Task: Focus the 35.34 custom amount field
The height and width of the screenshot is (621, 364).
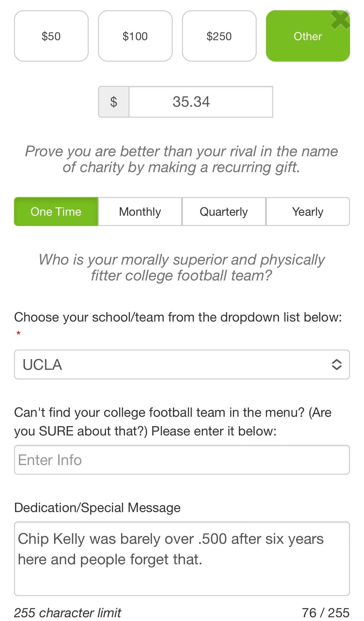Action: point(201,102)
